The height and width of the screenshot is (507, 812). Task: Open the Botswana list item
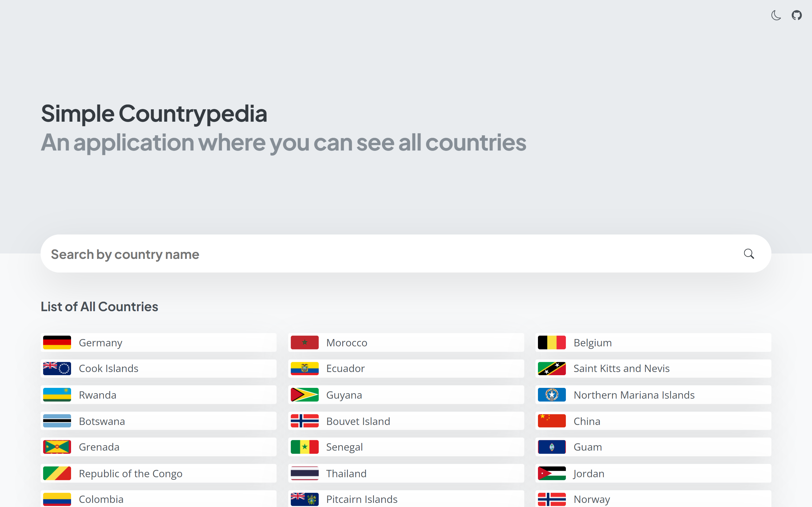click(158, 421)
